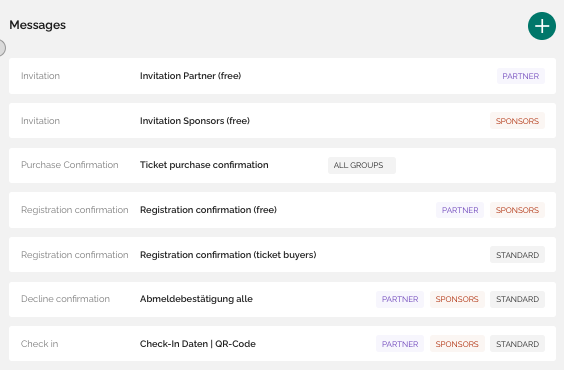Click STANDARD tag on Check in row
This screenshot has width=564, height=370.
pos(517,344)
